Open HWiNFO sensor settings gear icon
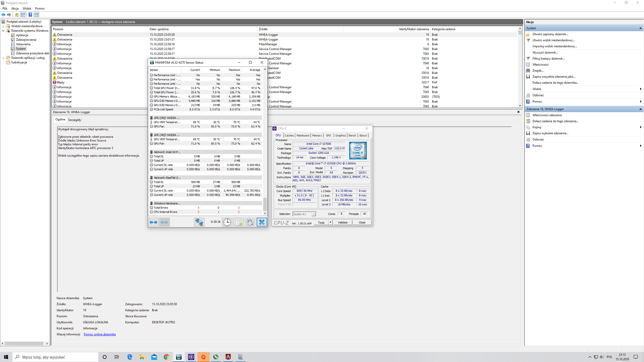 pyautogui.click(x=250, y=222)
